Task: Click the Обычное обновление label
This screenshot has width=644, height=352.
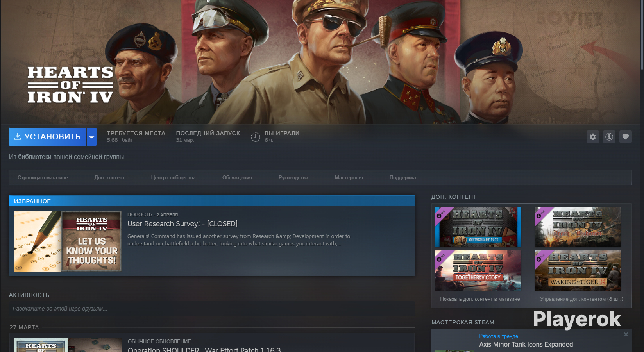Action: [159, 341]
